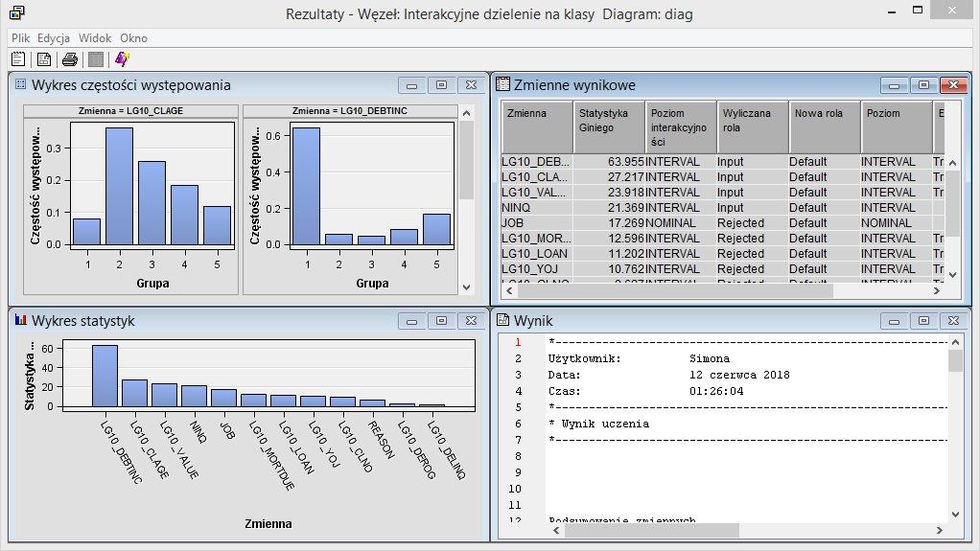Click the purple wizard icon in the toolbar
The width and height of the screenshot is (980, 551).
[122, 59]
